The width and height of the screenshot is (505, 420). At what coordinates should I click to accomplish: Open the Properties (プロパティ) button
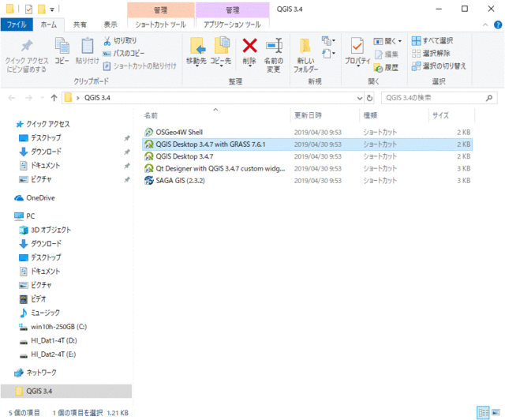357,51
